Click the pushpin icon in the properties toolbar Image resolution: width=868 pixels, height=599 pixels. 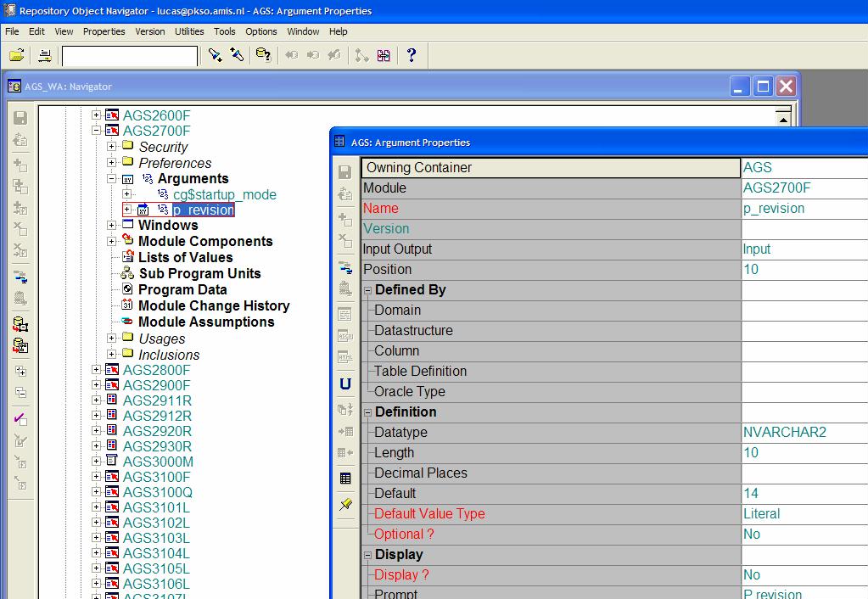coord(345,505)
